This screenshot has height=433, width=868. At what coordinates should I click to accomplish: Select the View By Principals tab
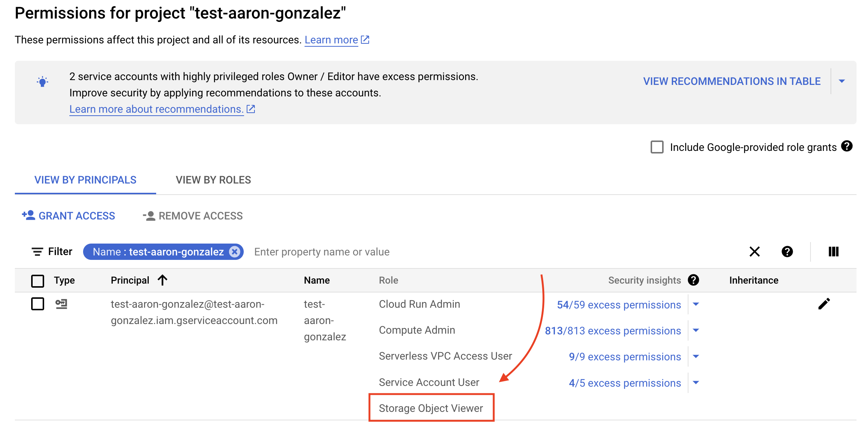[85, 180]
